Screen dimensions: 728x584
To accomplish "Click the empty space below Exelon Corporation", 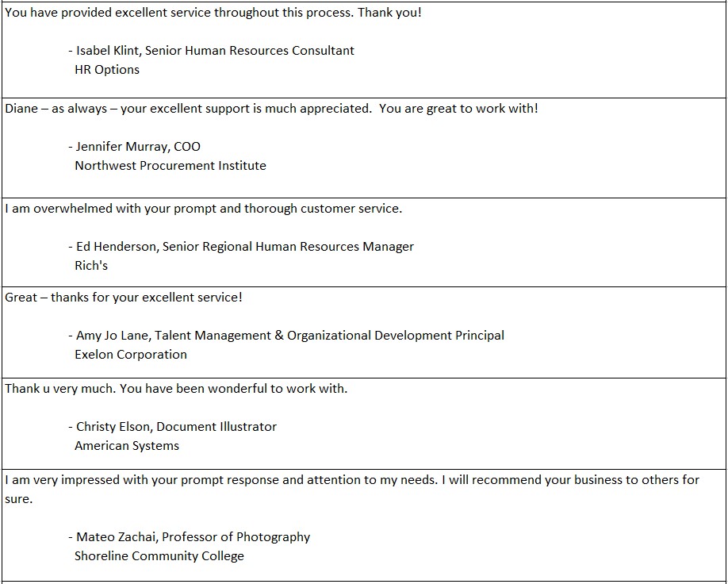I will tap(364, 370).
